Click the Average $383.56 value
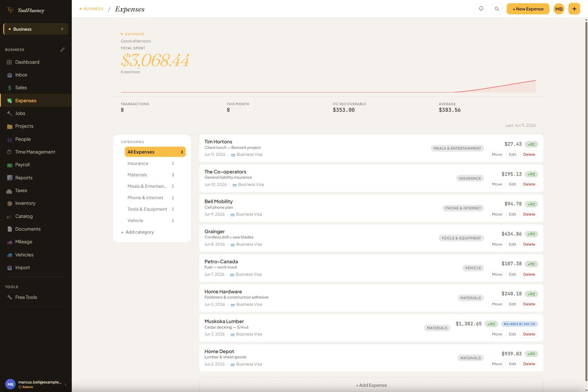 coord(450,110)
